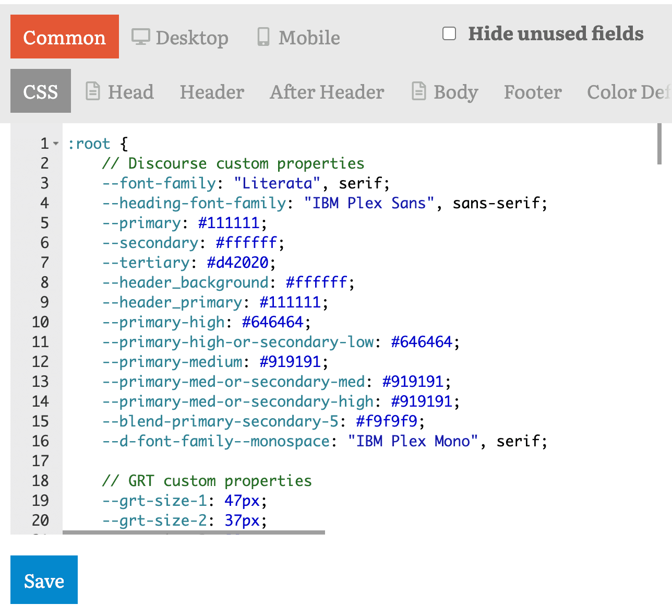The height and width of the screenshot is (616, 672).
Task: Click the --primary-med-or-secondary-med property
Action: coord(234,382)
